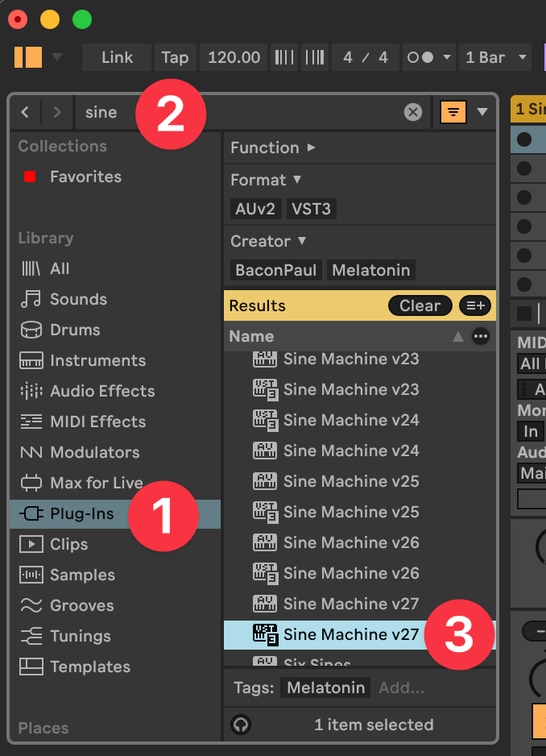Open column options ellipsis next to Name
The height and width of the screenshot is (756, 546).
481,336
